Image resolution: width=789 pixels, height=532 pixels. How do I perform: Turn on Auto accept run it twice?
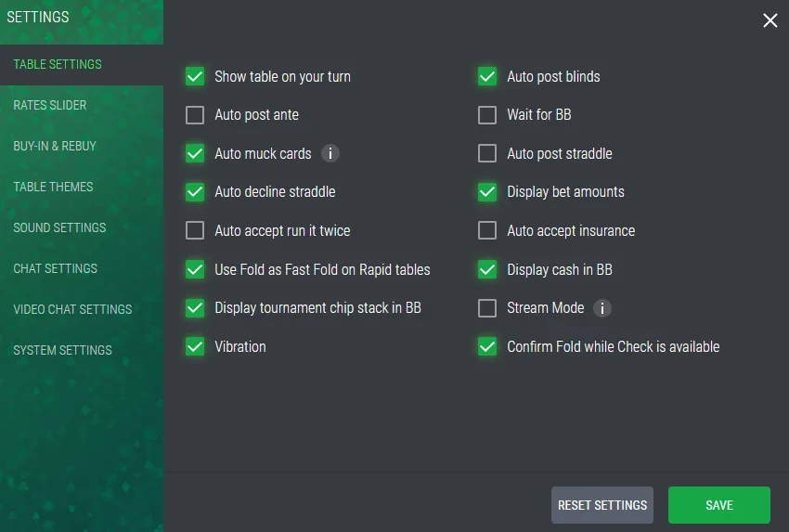coord(195,230)
